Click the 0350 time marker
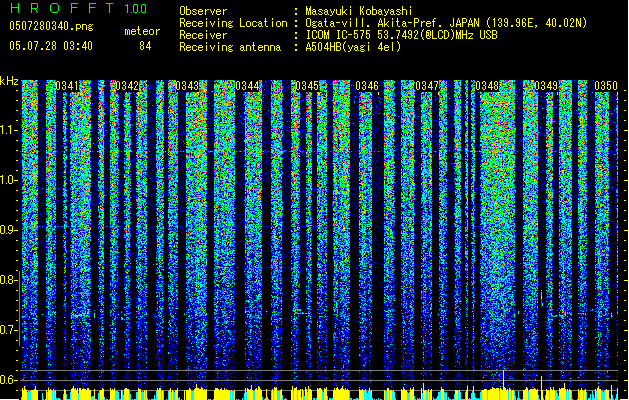This screenshot has width=629, height=400. click(x=606, y=86)
